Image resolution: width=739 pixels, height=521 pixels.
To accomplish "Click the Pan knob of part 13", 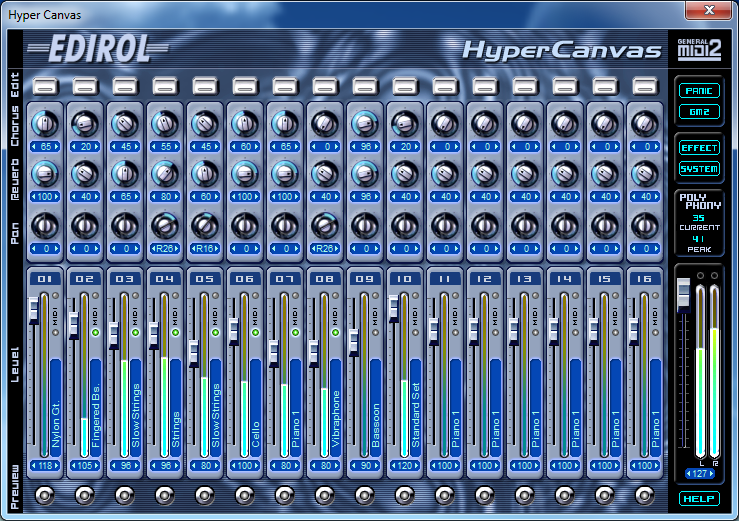I will [x=525, y=225].
